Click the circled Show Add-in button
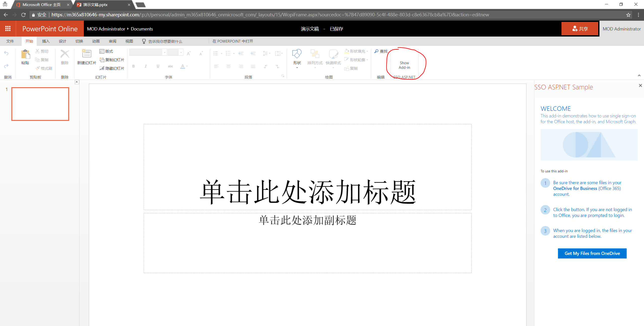The height and width of the screenshot is (326, 644). coord(404,65)
